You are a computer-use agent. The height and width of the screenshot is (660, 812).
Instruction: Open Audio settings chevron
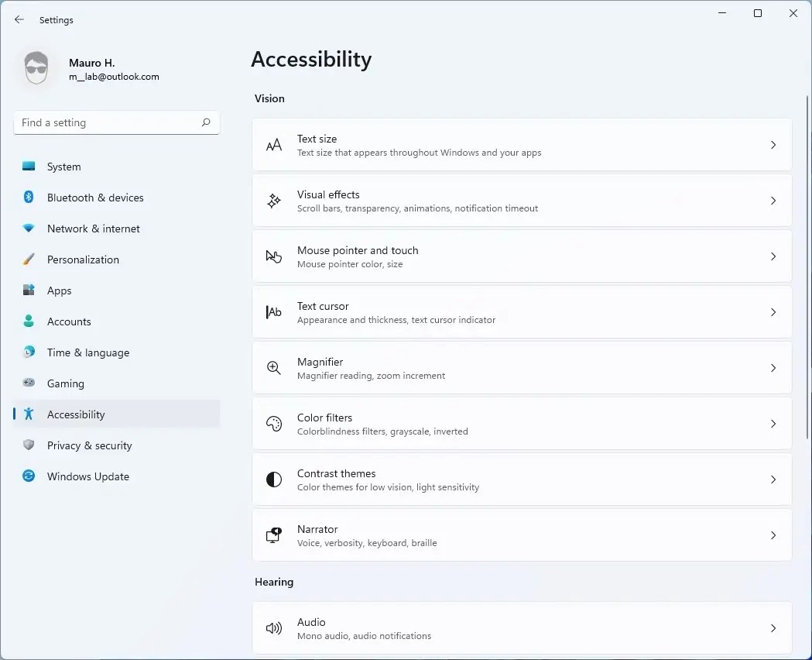tap(773, 628)
